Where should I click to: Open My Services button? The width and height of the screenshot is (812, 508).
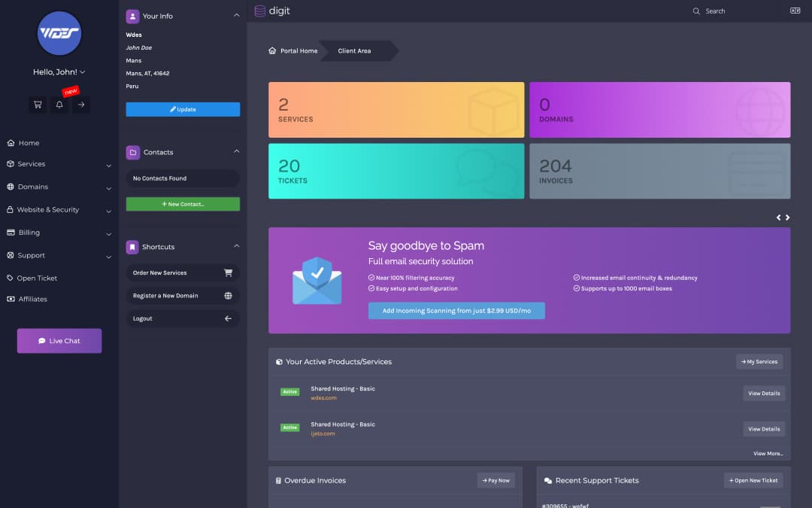tap(759, 362)
